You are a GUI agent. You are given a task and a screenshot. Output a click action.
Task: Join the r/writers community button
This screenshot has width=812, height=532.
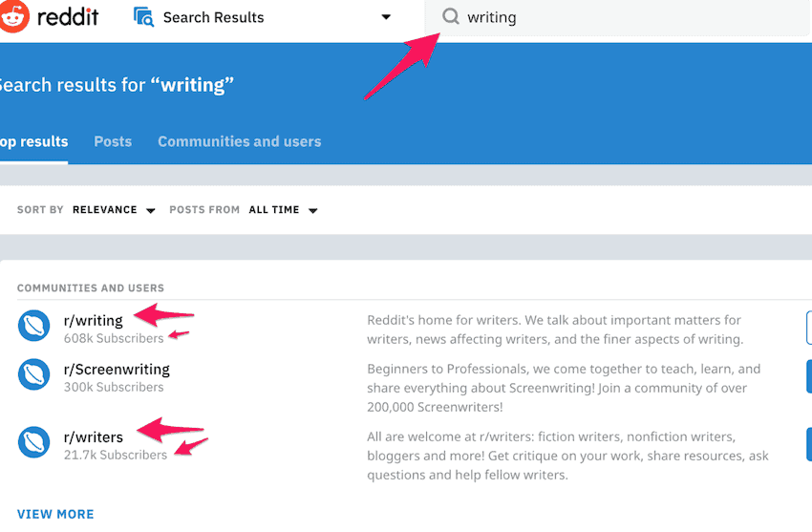pyautogui.click(x=808, y=443)
